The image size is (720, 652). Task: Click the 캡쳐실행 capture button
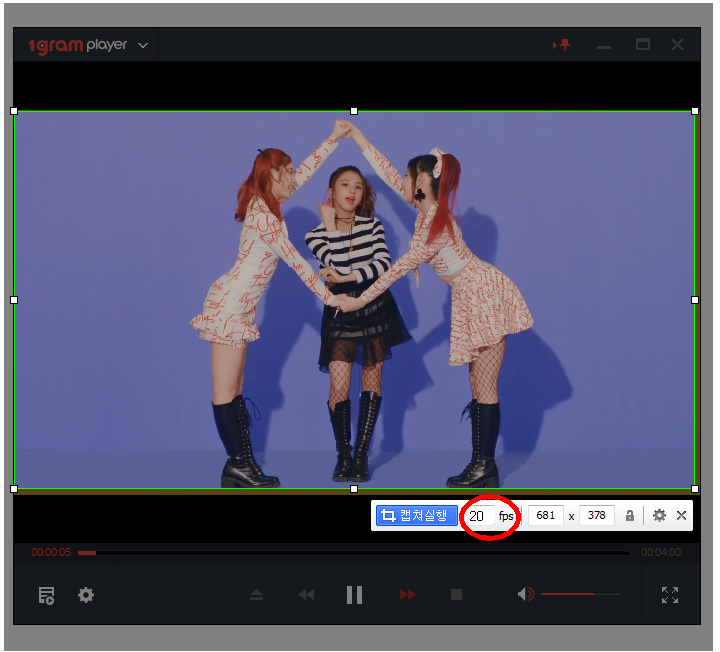click(x=416, y=515)
